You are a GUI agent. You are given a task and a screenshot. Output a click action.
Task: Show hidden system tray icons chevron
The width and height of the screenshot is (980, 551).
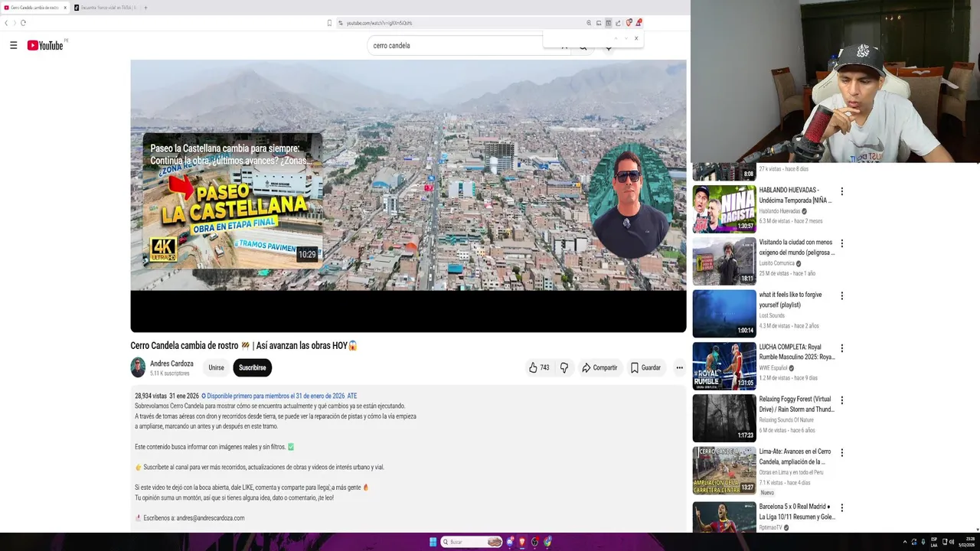(x=904, y=542)
